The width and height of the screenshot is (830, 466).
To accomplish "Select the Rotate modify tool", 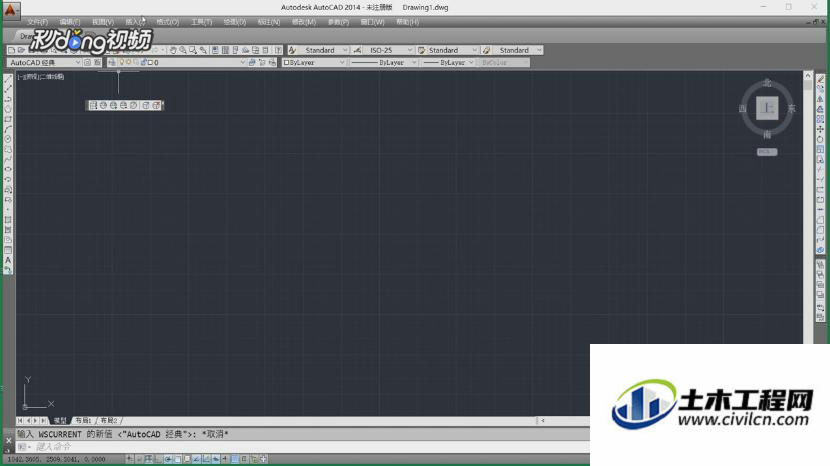I will tap(820, 139).
